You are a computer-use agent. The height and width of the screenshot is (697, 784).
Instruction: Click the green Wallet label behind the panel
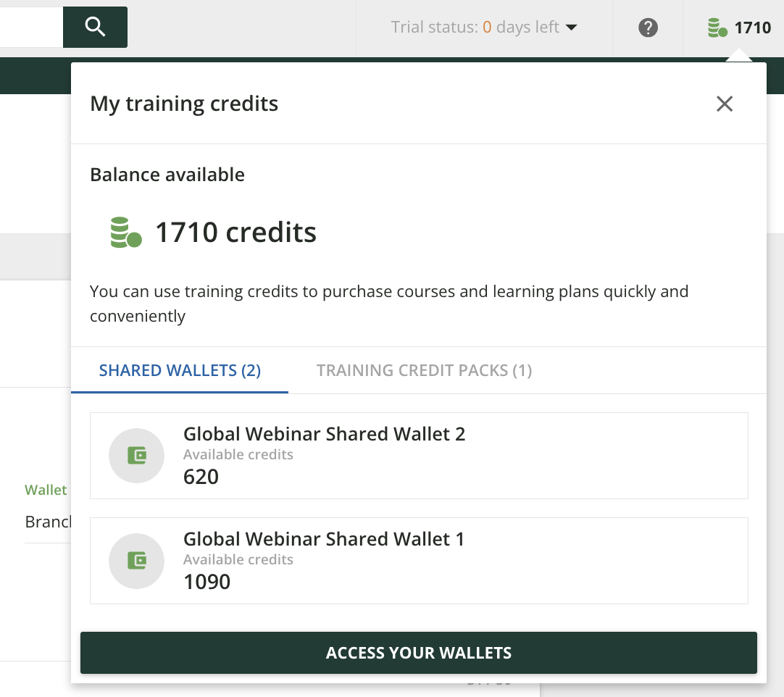click(46, 490)
